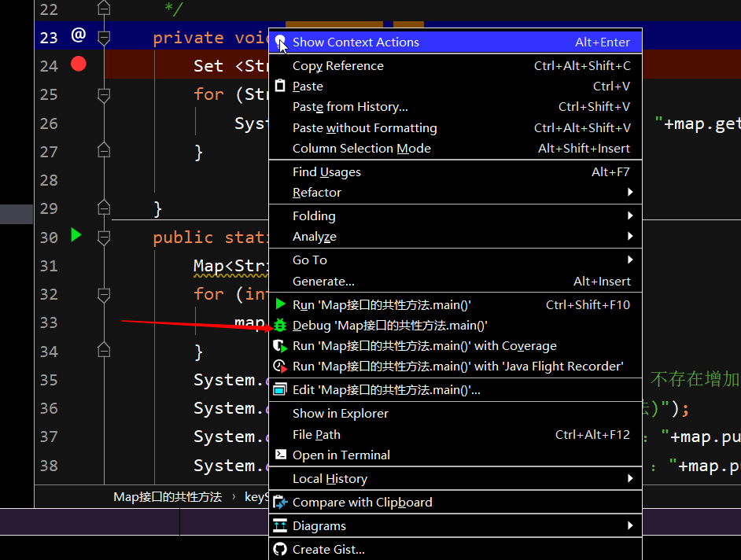Click the 'private' keyword on line 23
The image size is (741, 560).
(188, 38)
